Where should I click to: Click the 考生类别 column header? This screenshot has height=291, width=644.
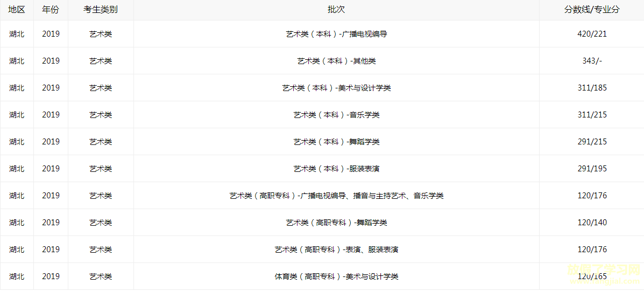(101, 10)
